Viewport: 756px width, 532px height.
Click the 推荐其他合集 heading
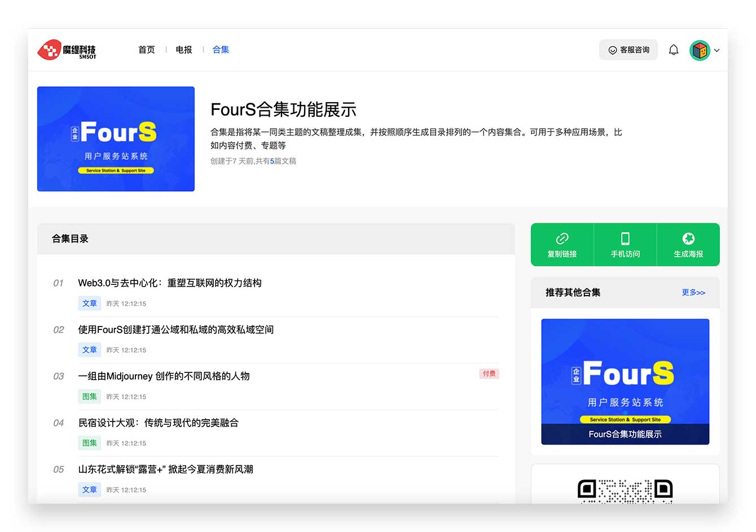(x=573, y=292)
